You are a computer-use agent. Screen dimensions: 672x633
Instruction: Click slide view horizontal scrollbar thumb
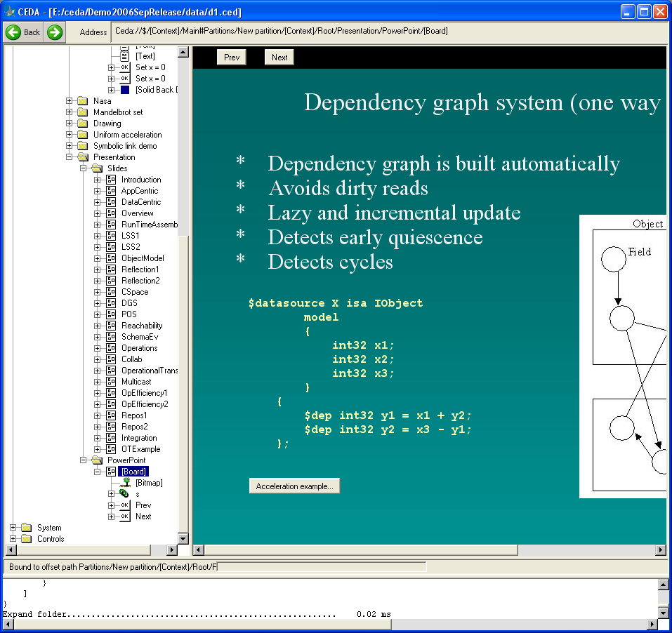click(x=361, y=550)
